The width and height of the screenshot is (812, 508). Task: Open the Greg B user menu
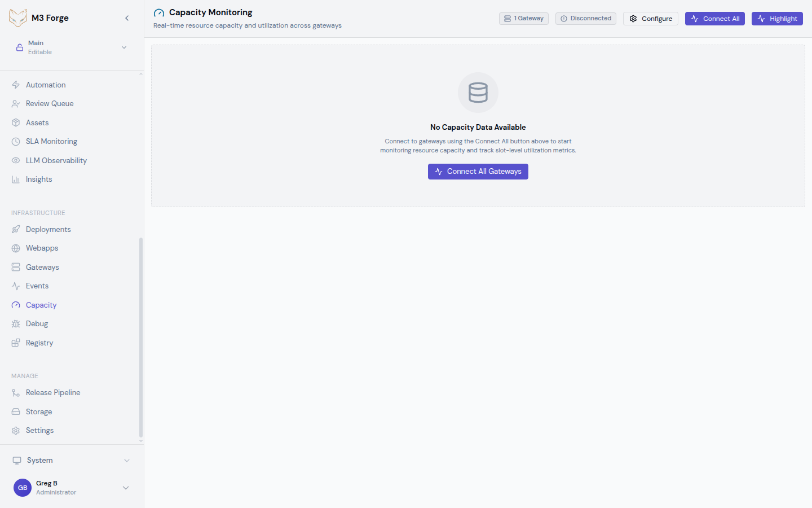click(x=126, y=488)
